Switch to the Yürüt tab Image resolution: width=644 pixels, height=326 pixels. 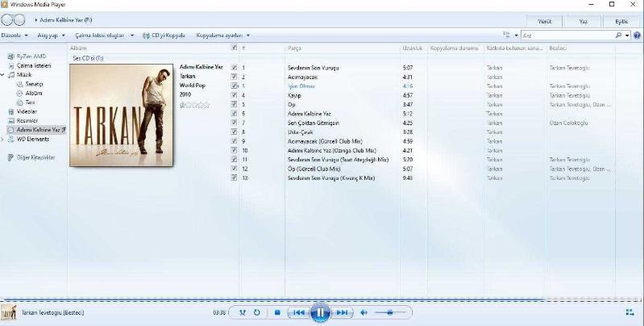click(x=545, y=22)
